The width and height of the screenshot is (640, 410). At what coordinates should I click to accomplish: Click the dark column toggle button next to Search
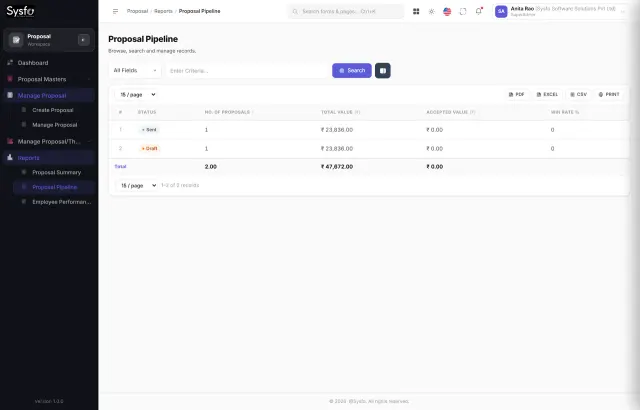pyautogui.click(x=383, y=71)
